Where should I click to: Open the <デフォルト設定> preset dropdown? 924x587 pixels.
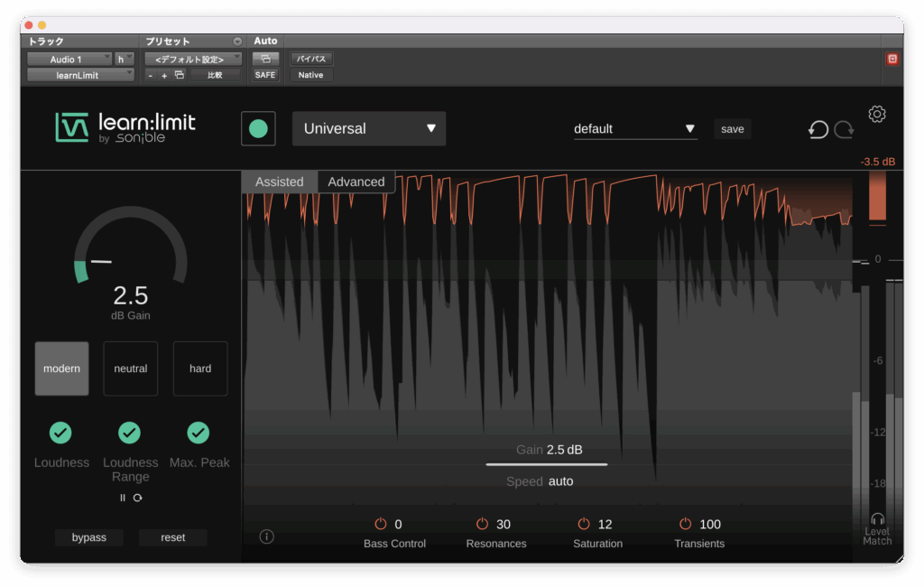click(x=193, y=59)
